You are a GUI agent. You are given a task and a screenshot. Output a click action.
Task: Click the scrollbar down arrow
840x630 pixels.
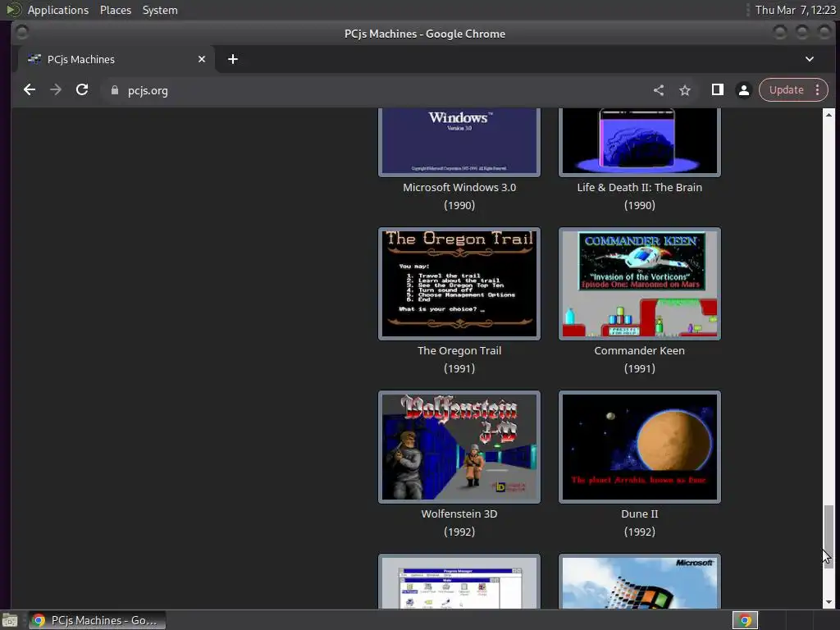coord(829,603)
